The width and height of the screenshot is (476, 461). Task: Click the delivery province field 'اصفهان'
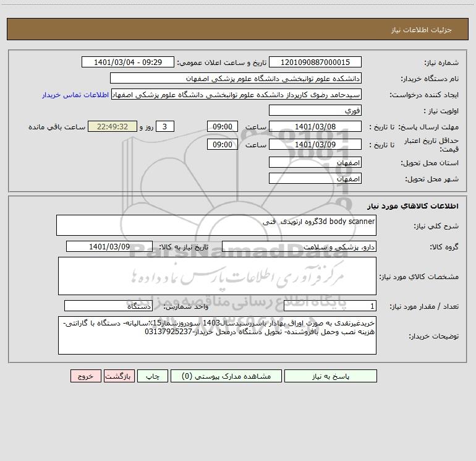point(315,163)
